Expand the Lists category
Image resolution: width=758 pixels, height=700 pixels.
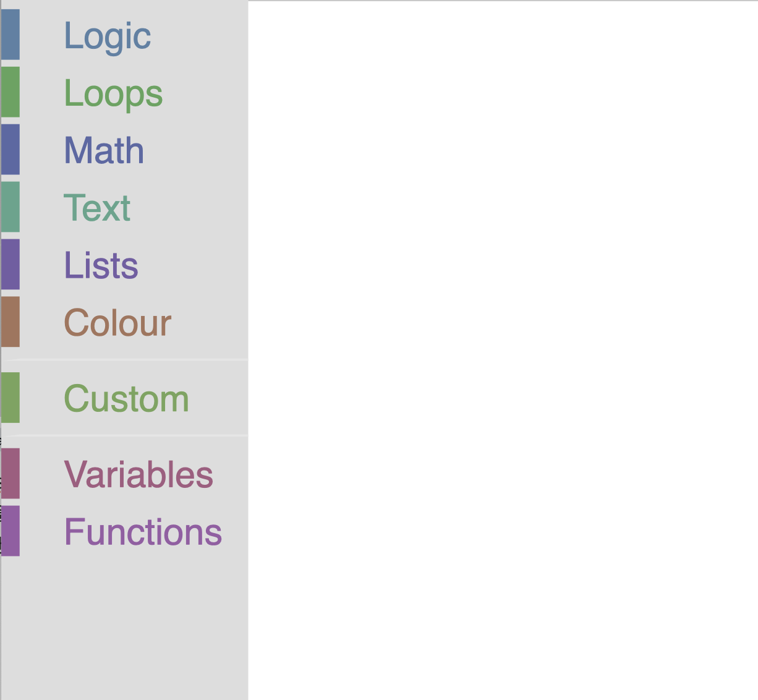click(x=101, y=265)
